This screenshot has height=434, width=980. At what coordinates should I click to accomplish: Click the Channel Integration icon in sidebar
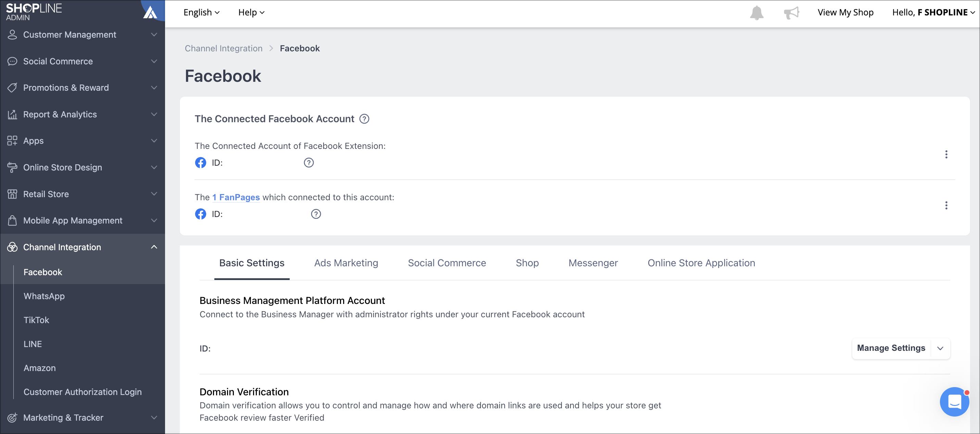coord(12,247)
